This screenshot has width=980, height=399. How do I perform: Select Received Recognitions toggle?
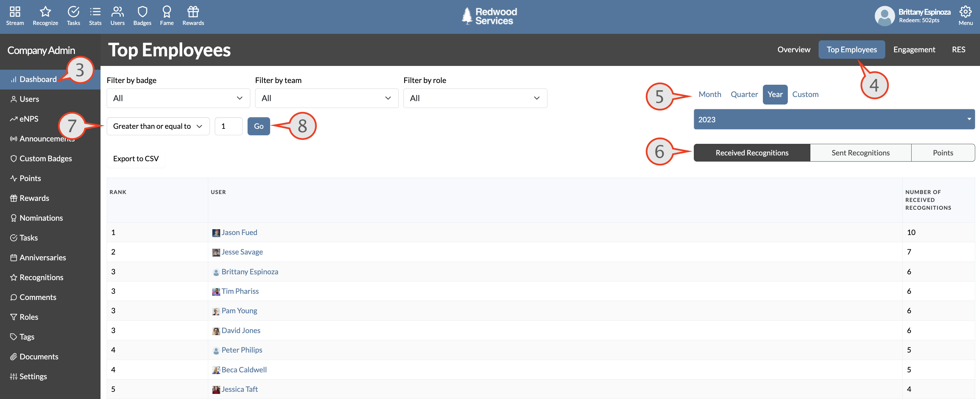point(752,152)
